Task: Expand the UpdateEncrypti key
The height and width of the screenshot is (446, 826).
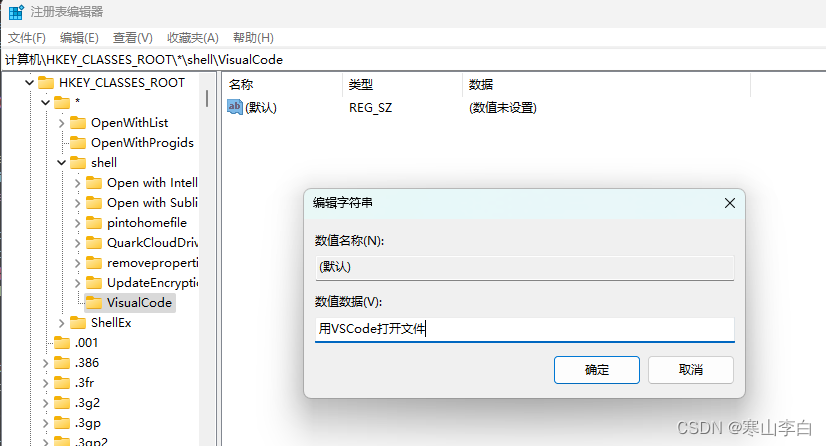Action: (77, 283)
